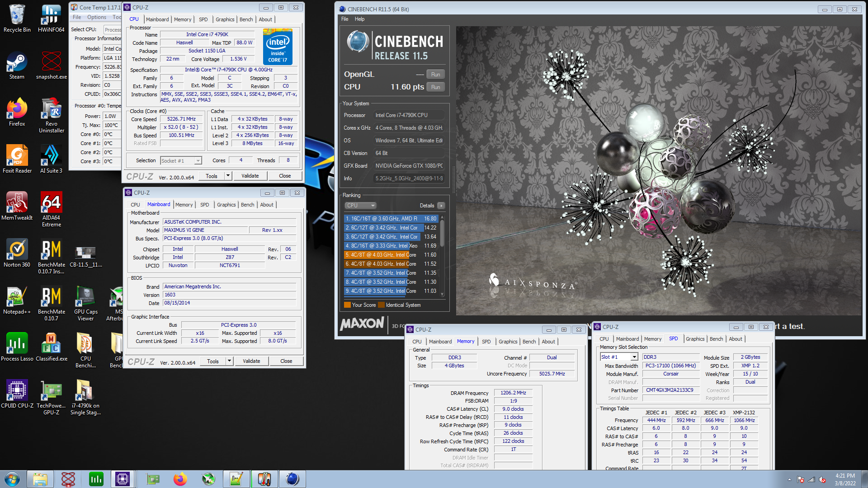Open the CPU ranking dropdown in Cinebench
868x488 pixels.
point(360,206)
